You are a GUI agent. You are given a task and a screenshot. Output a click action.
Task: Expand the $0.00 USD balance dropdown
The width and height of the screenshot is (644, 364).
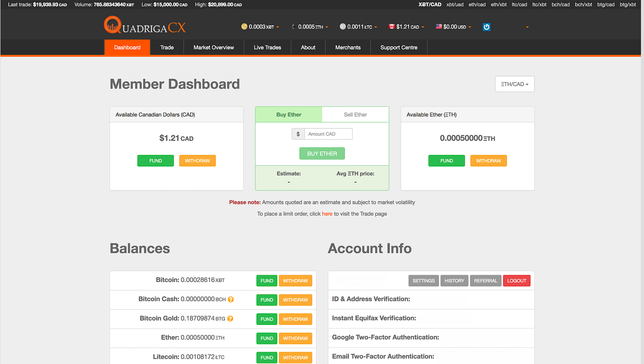454,27
